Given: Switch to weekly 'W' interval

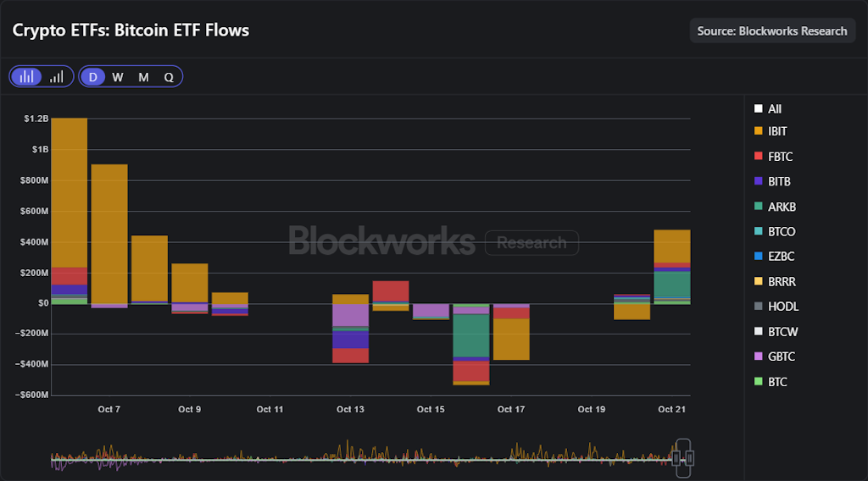Looking at the screenshot, I should [x=118, y=77].
